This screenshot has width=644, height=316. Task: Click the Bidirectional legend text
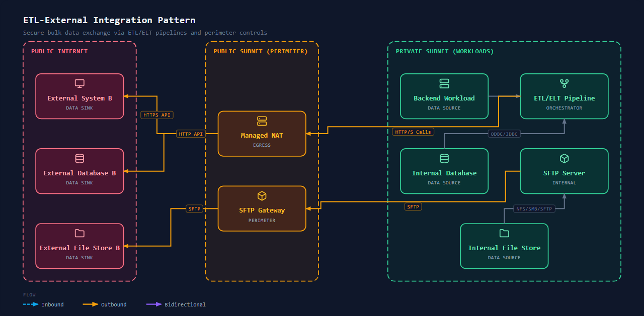(x=185, y=304)
